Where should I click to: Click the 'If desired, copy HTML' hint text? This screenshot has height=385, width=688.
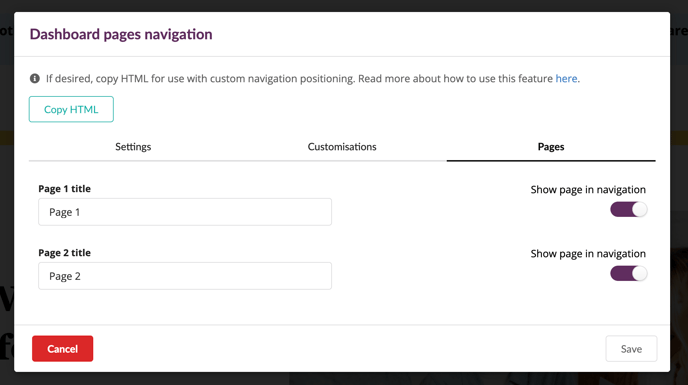coord(201,79)
